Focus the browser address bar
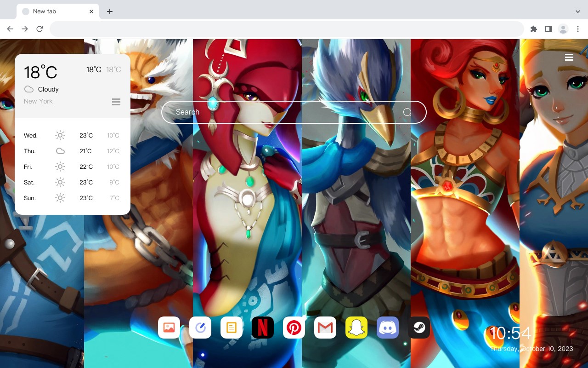 tap(287, 29)
